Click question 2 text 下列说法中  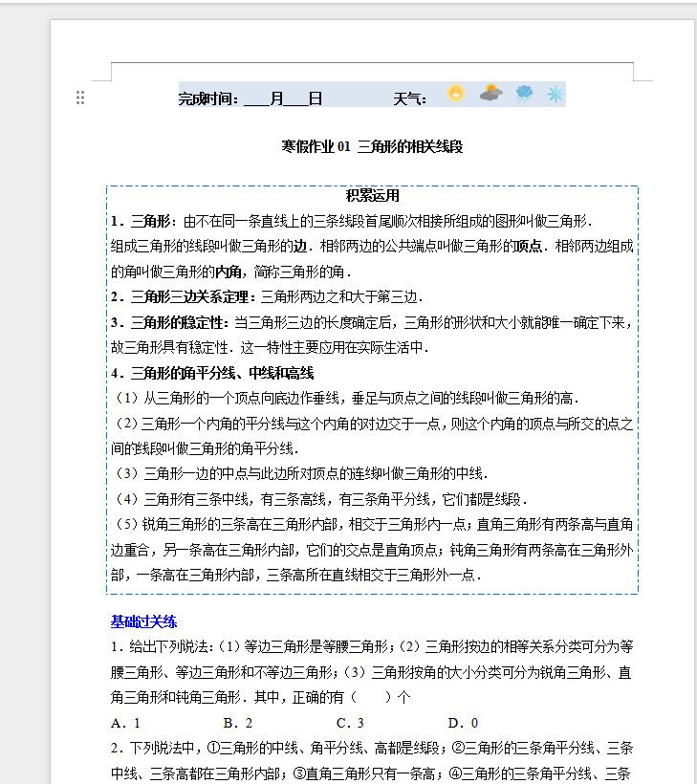pos(372,748)
